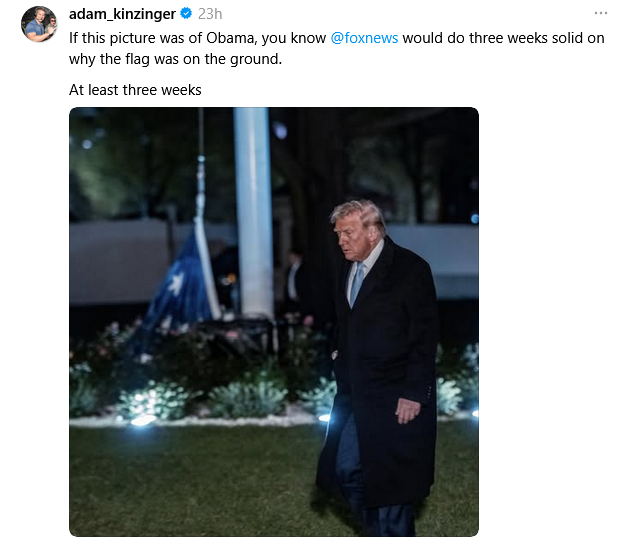Click 'why the flag was on the ground.' line
The height and width of the screenshot is (537, 633).
coord(175,59)
